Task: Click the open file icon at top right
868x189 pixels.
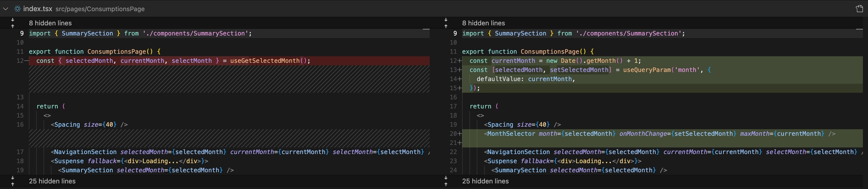Action: (x=859, y=9)
